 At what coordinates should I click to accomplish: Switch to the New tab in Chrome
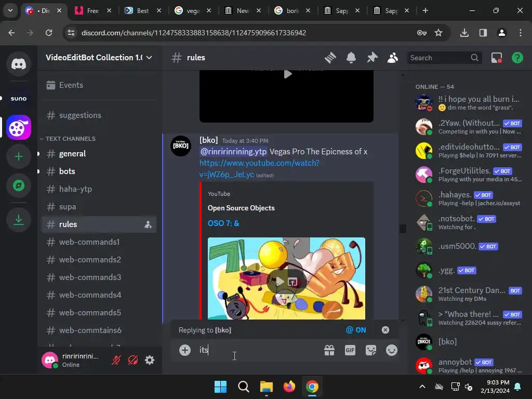(243, 10)
